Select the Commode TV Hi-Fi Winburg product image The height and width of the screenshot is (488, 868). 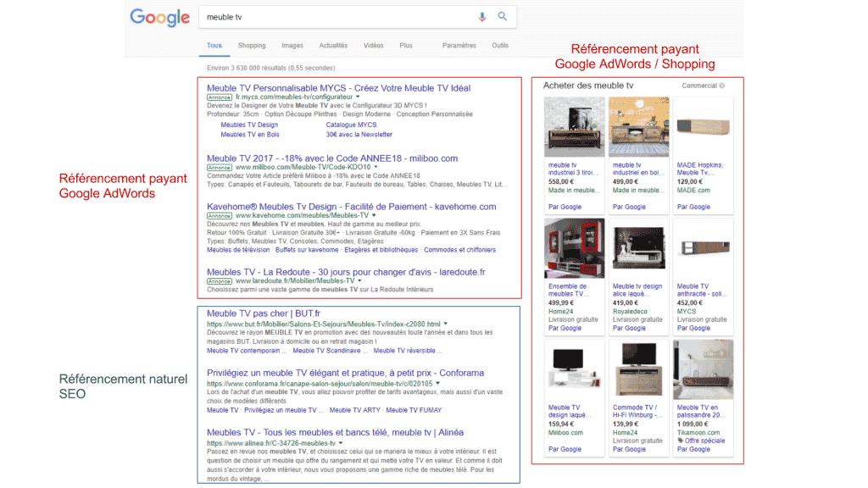(638, 369)
